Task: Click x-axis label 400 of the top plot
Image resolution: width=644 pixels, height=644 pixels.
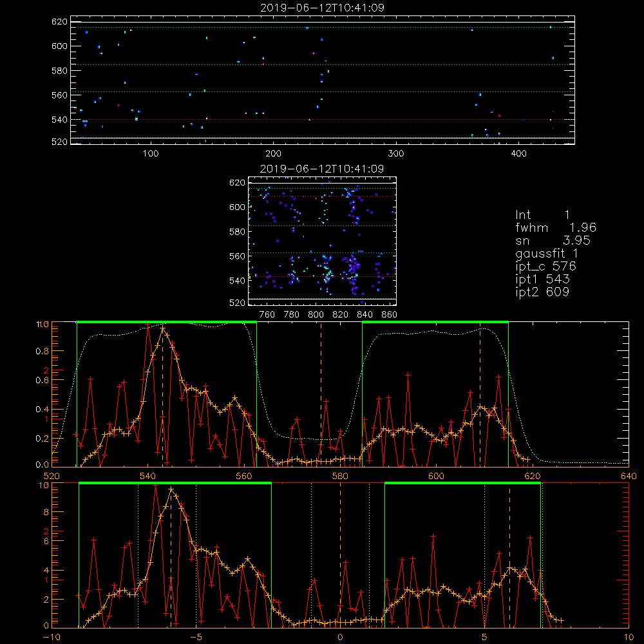Action: pos(518,154)
